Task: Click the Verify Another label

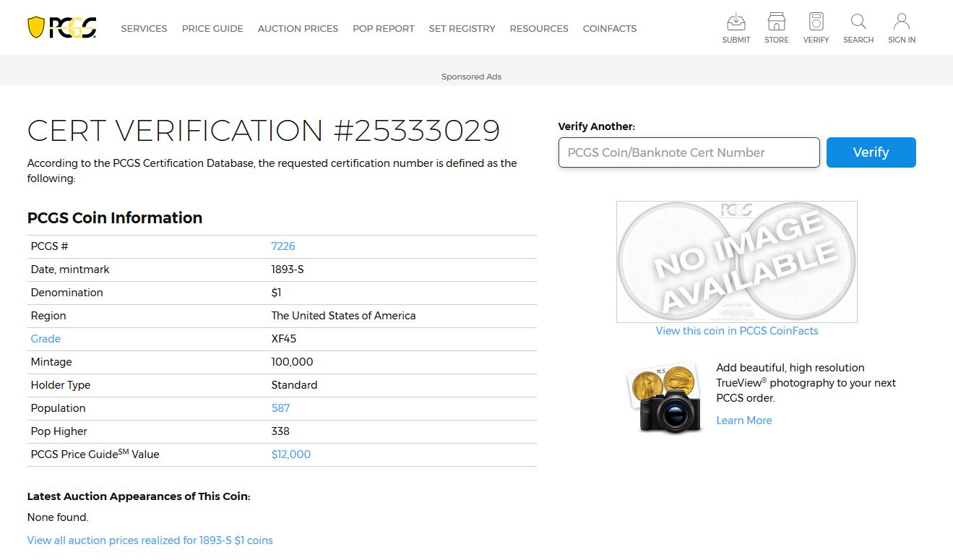Action: point(597,126)
